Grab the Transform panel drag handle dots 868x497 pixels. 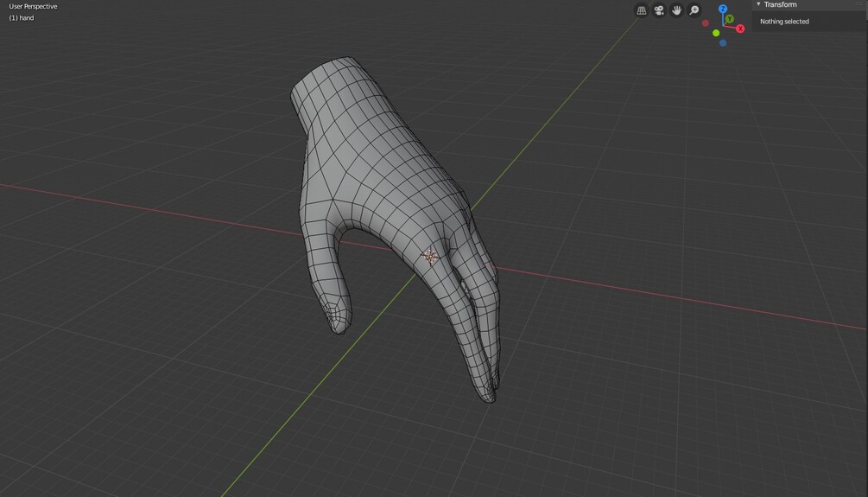(x=859, y=3)
